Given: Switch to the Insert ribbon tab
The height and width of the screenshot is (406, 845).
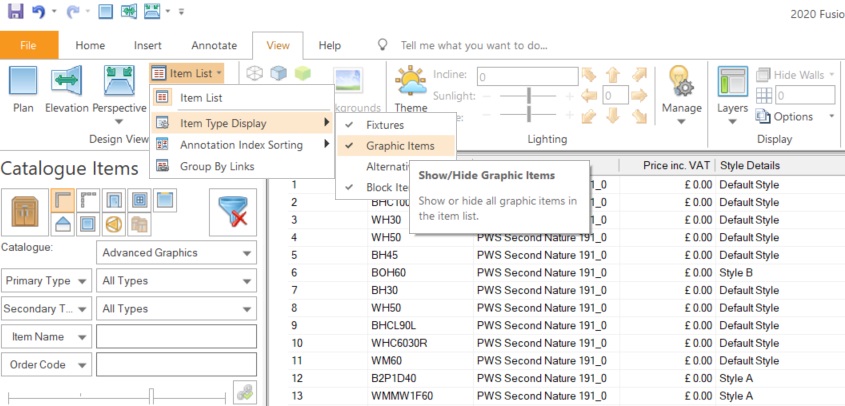Looking at the screenshot, I should click(x=148, y=45).
